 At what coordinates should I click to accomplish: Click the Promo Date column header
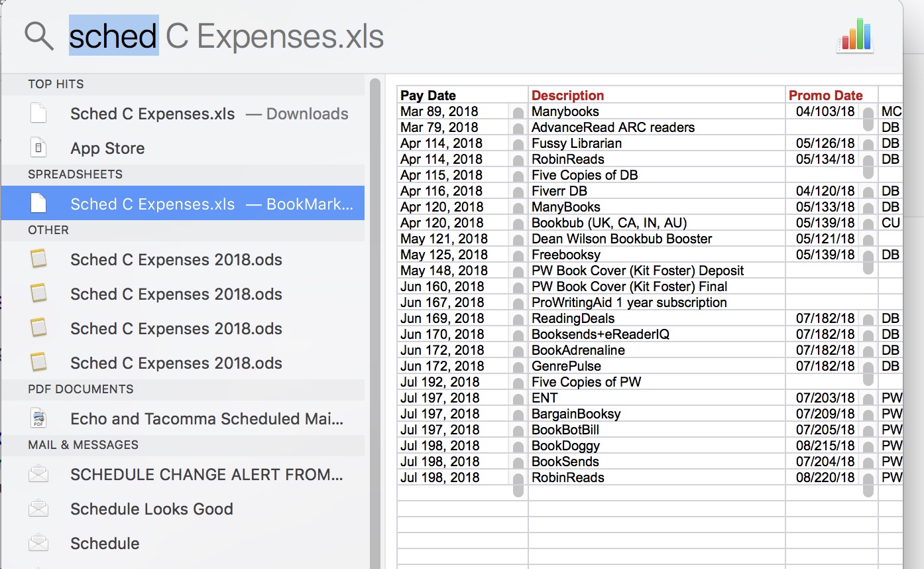(x=832, y=95)
